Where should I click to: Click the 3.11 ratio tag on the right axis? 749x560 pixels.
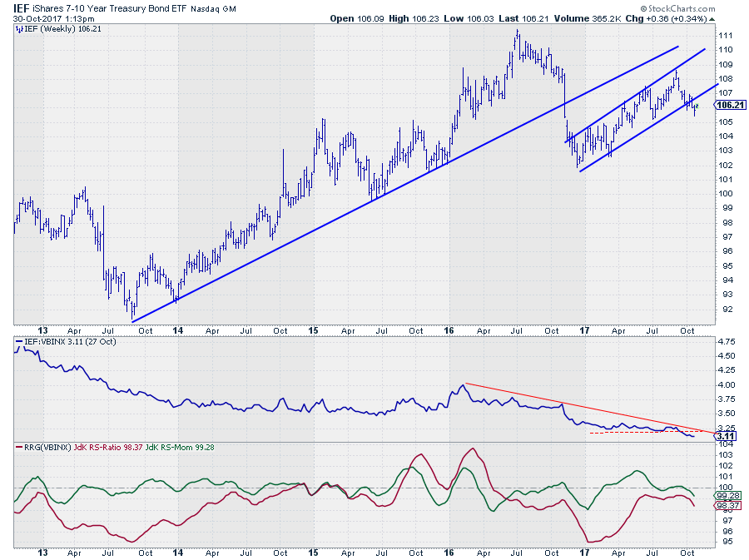(726, 436)
